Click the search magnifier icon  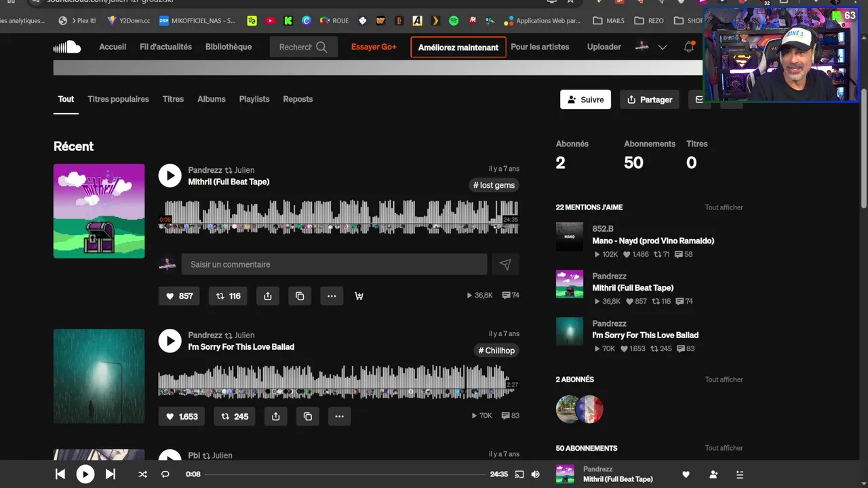[321, 47]
